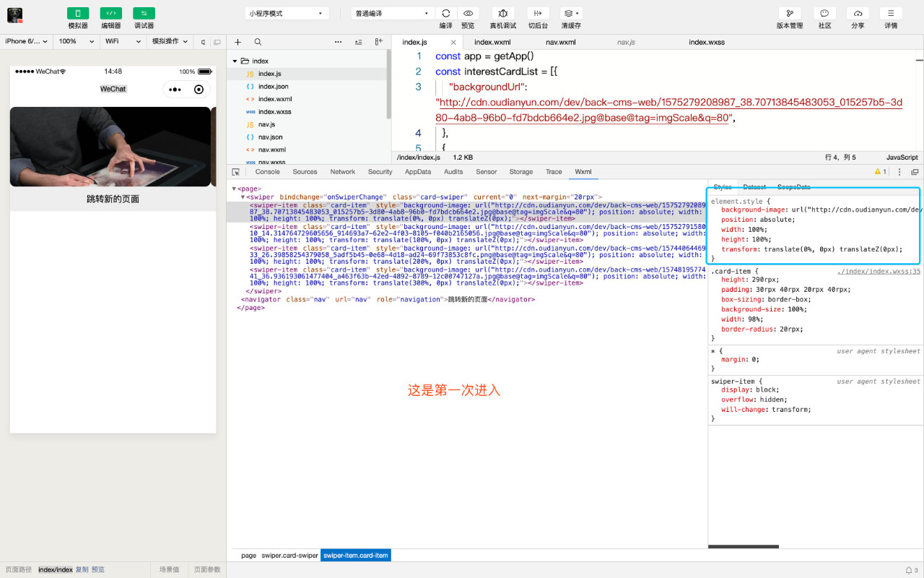Click the 分享 cloud share icon
This screenshot has width=924, height=578.
(x=858, y=13)
